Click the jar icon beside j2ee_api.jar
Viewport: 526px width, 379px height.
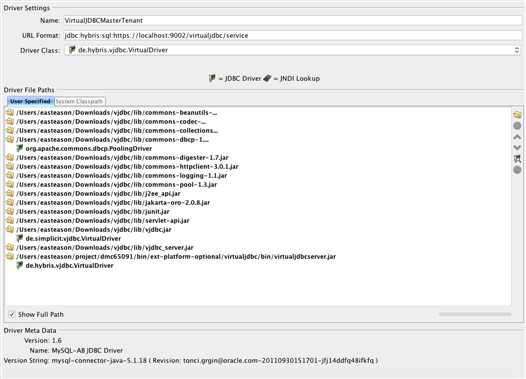[10, 194]
